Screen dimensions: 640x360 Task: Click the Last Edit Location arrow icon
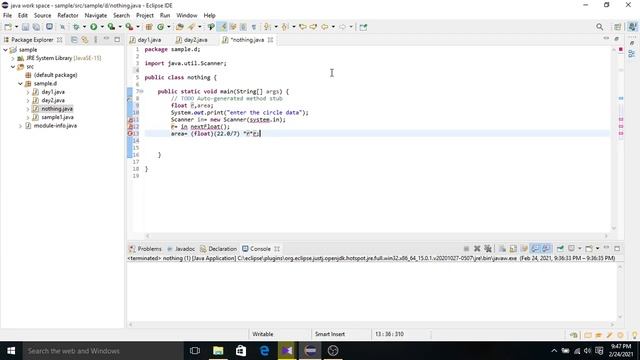point(302,27)
